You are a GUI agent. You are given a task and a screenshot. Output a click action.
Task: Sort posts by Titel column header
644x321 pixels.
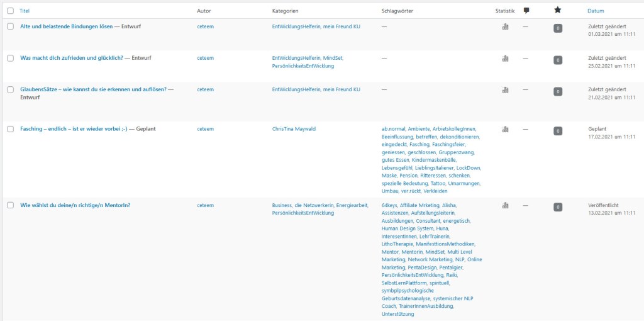25,11
